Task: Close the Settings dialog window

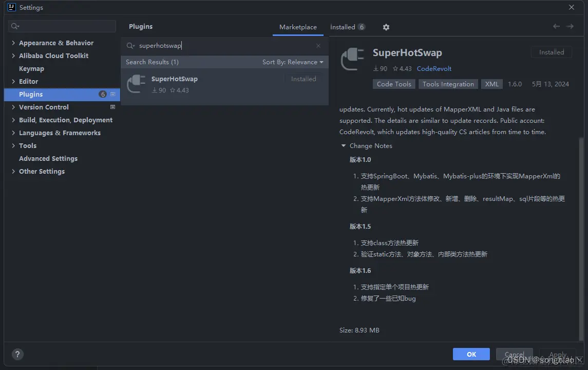Action: [x=571, y=7]
